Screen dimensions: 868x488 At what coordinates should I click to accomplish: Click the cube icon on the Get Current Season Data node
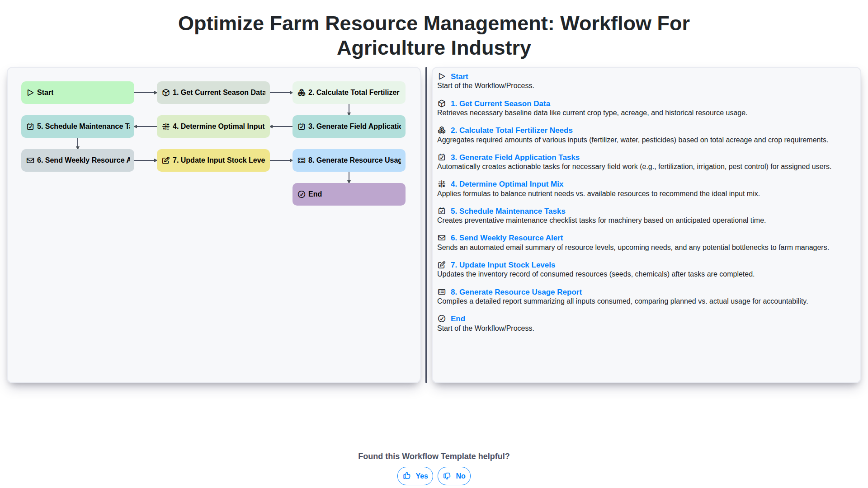pos(166,93)
